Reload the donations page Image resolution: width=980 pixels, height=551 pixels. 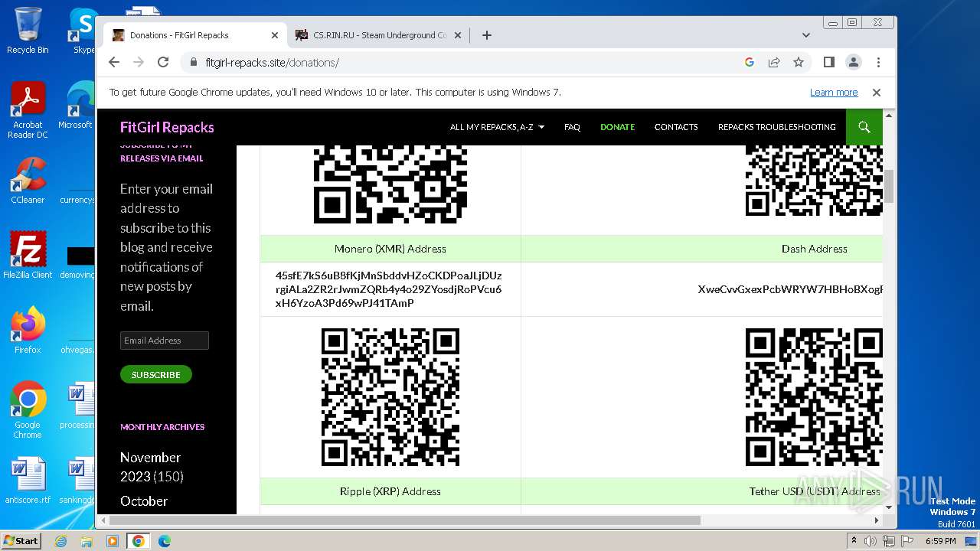click(163, 62)
